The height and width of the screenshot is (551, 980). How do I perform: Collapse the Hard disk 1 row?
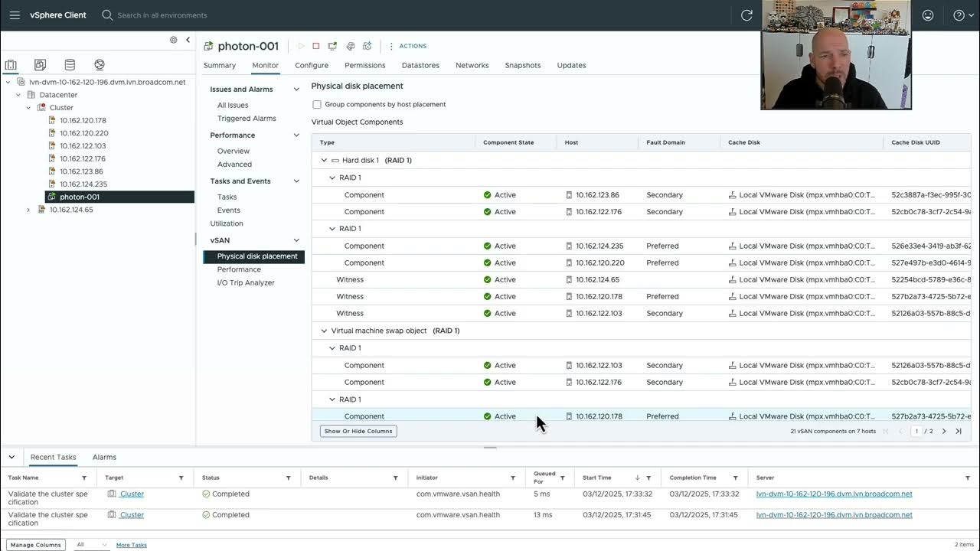(324, 161)
